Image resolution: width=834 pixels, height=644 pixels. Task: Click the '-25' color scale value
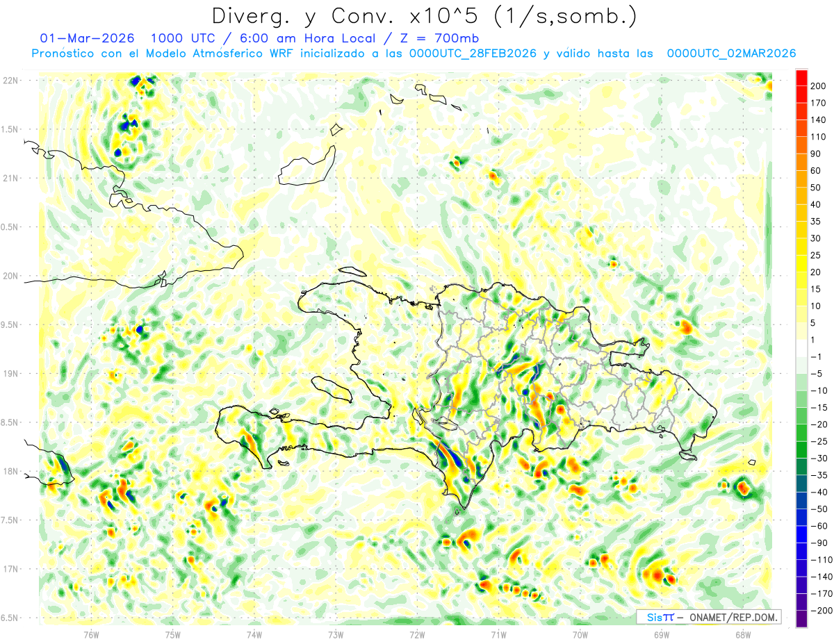pyautogui.click(x=819, y=441)
